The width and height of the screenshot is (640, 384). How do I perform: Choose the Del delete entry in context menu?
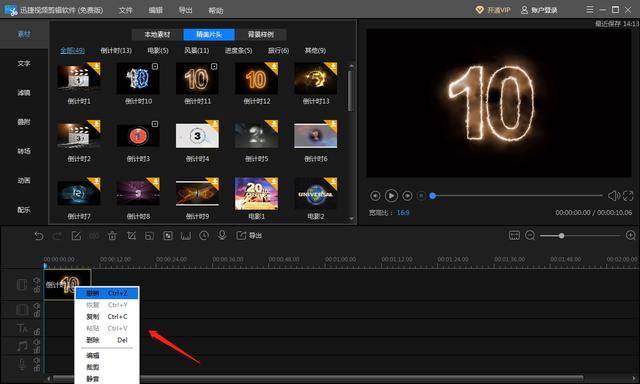coord(107,340)
